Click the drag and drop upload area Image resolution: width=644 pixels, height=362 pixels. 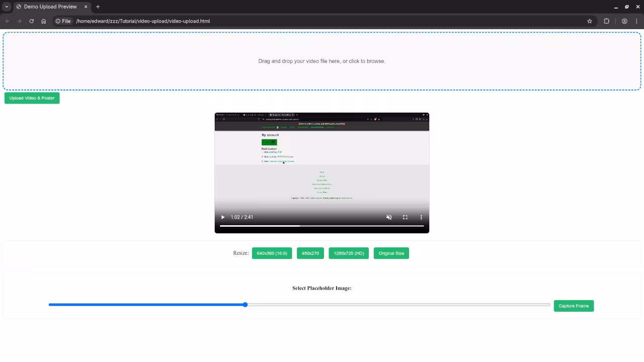click(x=322, y=61)
